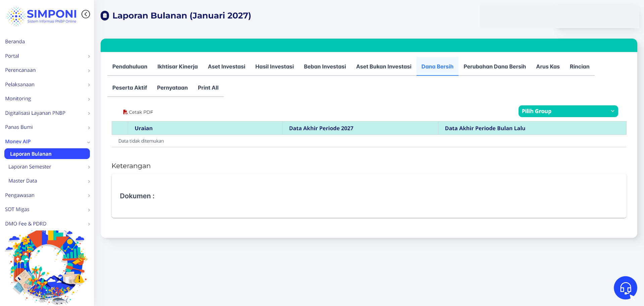Go to Beranda in the sidebar

point(15,42)
